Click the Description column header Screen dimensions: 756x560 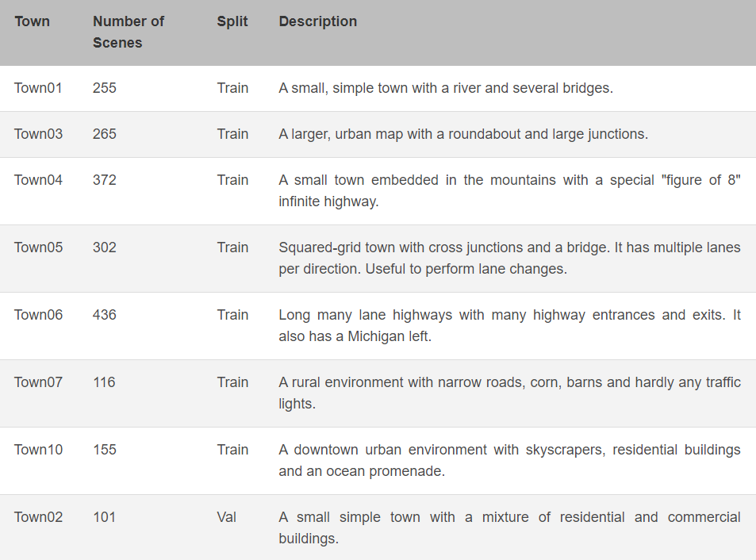[x=317, y=22]
